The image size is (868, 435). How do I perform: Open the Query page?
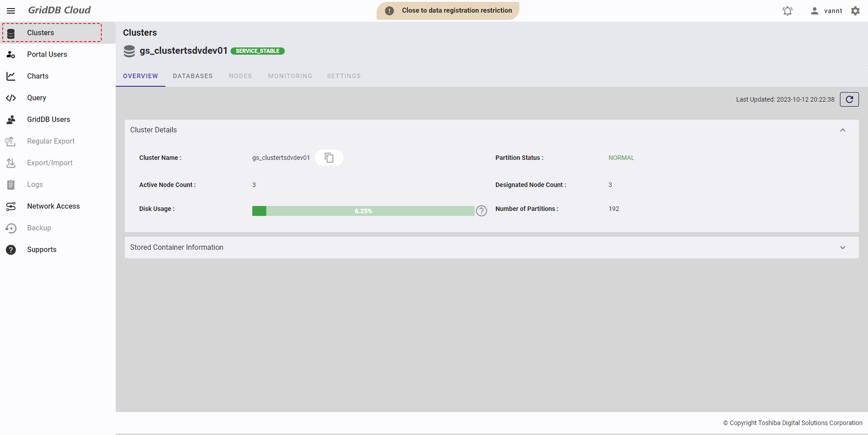[x=58, y=98]
